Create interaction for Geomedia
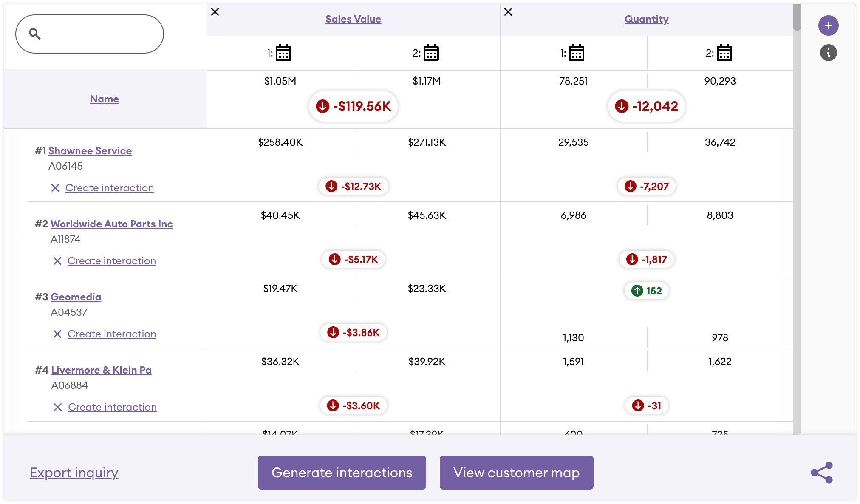 (112, 334)
